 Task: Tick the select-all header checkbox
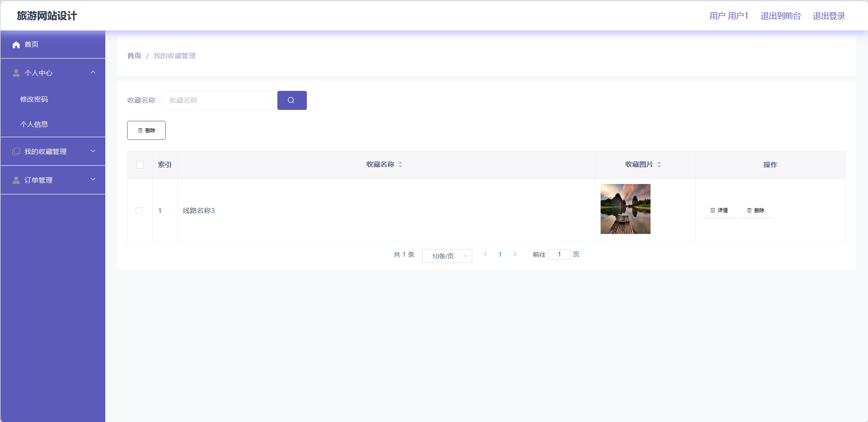[x=140, y=165]
